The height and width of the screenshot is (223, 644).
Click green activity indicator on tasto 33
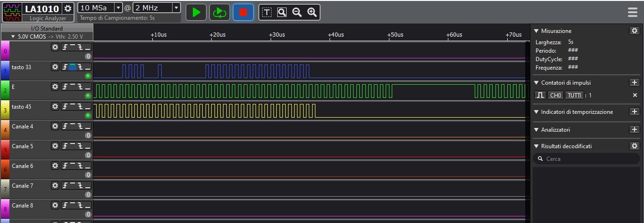coord(88,76)
